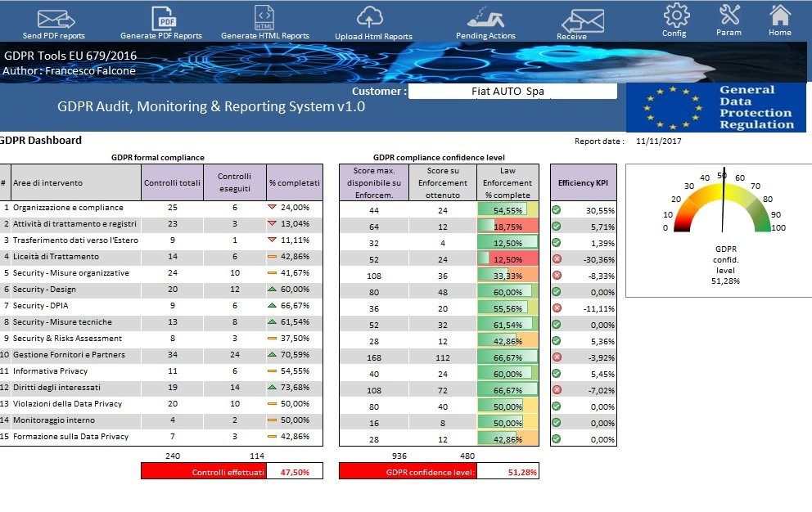Select row Security & Risks Assessment

click(161, 338)
